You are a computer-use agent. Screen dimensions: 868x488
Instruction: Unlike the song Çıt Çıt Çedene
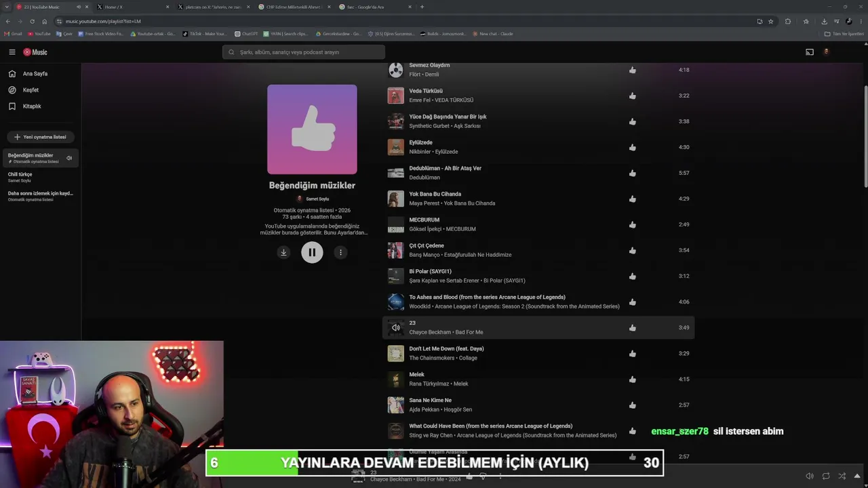(633, 250)
